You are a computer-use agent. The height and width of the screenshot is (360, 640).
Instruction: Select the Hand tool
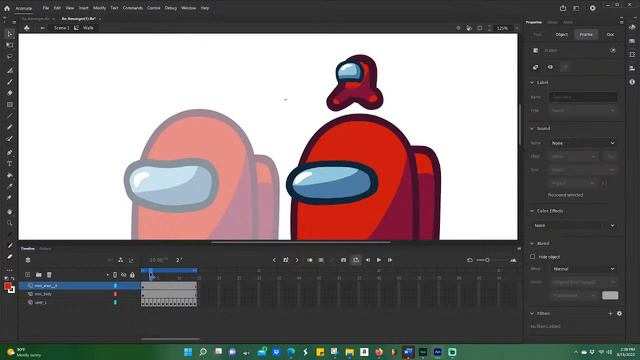[x=10, y=211]
